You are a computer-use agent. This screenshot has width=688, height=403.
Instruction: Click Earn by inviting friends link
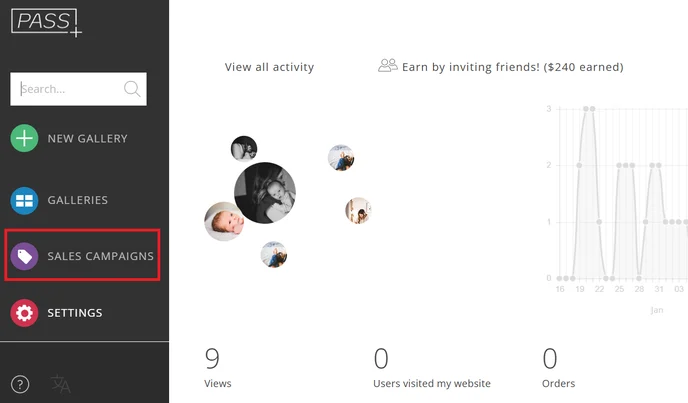(512, 67)
